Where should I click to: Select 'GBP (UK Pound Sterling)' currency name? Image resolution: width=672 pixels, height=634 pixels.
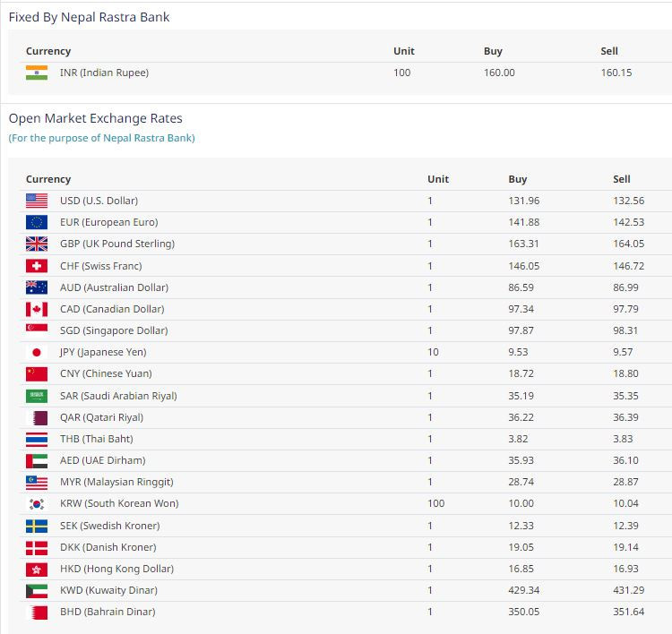[117, 244]
